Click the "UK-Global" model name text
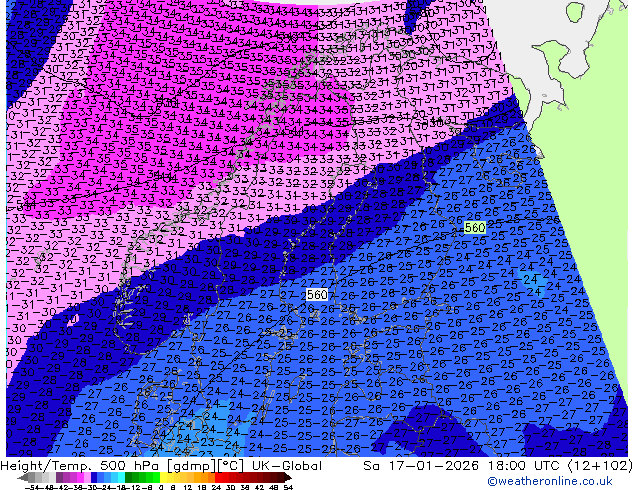This screenshot has height=490, width=634. tap(287, 466)
